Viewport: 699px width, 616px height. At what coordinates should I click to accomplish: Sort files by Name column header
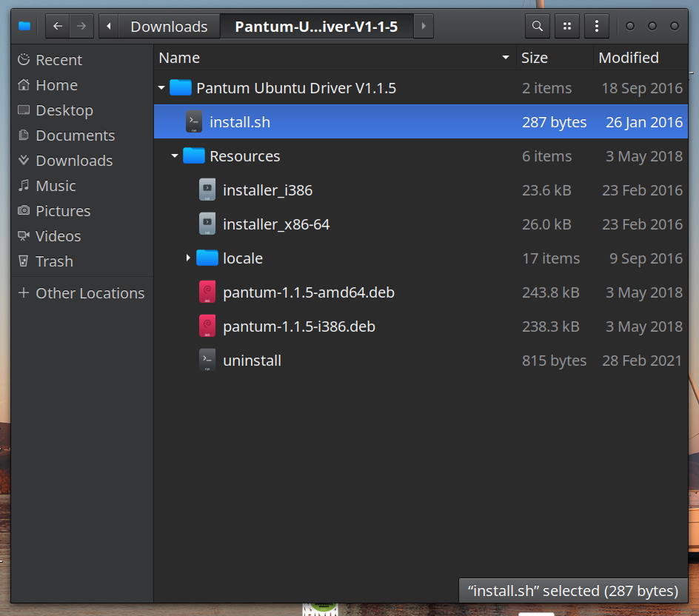pyautogui.click(x=180, y=58)
